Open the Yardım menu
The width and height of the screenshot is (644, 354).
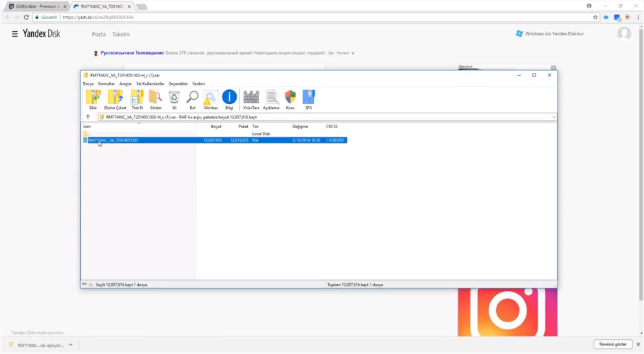[198, 84]
